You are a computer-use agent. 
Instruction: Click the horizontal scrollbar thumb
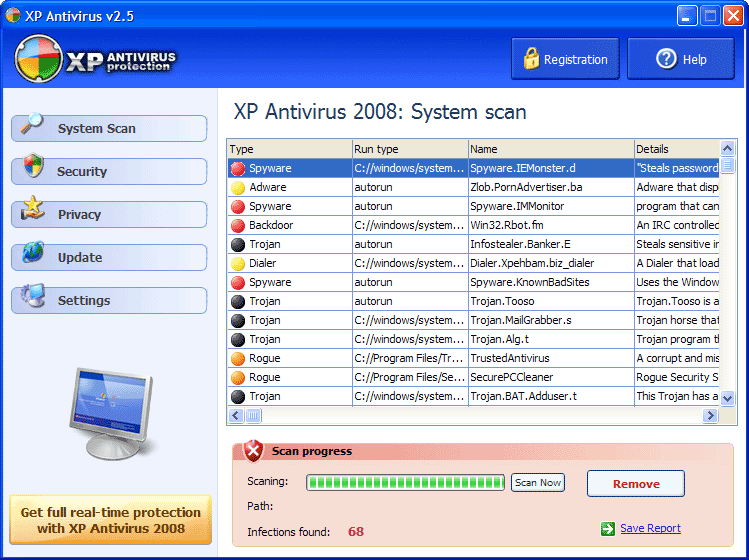pyautogui.click(x=253, y=416)
